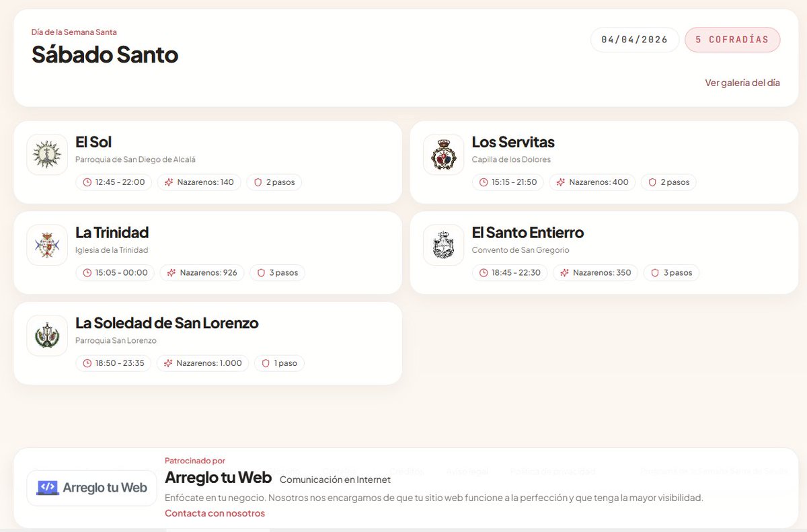
Task: Click the 15:15 - 21:50 schedule text
Action: click(x=514, y=182)
